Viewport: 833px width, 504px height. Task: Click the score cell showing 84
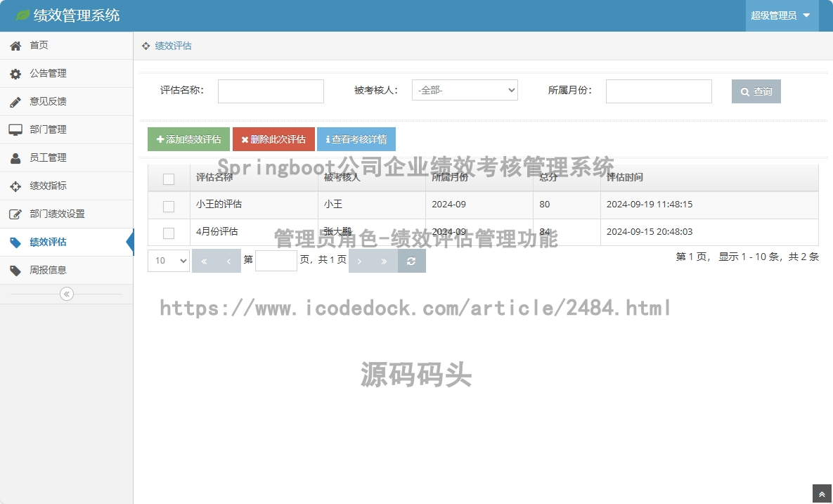(x=567, y=232)
